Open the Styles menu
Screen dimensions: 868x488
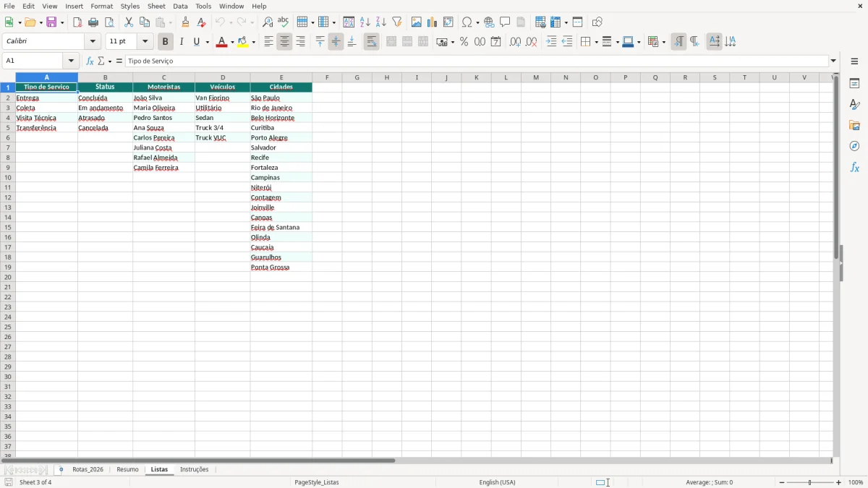click(x=130, y=6)
